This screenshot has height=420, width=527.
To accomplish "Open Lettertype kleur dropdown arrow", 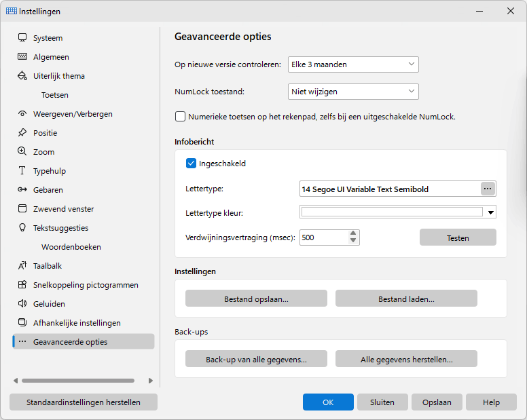I will click(491, 212).
